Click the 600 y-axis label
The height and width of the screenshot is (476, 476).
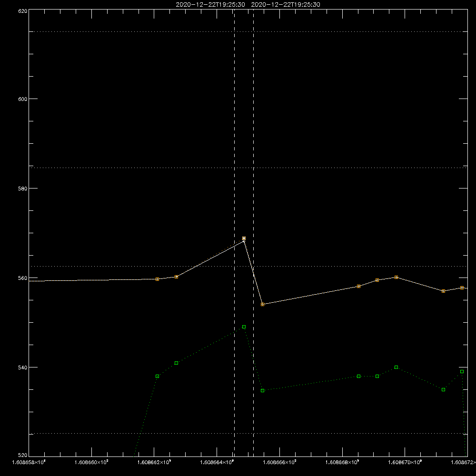pyautogui.click(x=23, y=99)
